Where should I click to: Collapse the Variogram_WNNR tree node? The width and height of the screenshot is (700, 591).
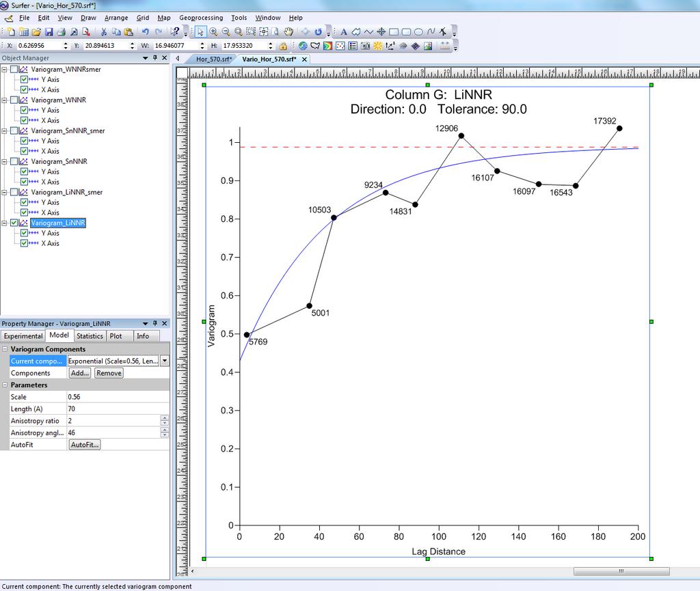pyautogui.click(x=5, y=100)
